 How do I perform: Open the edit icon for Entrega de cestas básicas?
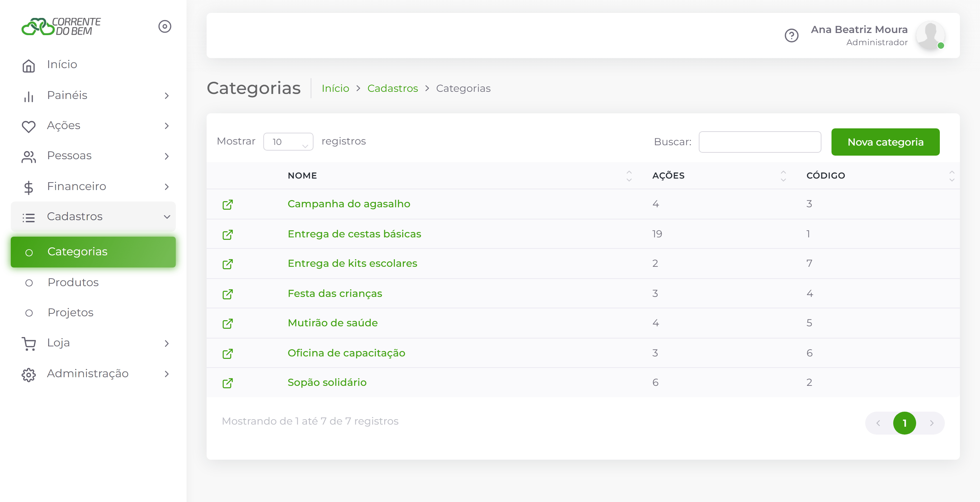tap(227, 234)
